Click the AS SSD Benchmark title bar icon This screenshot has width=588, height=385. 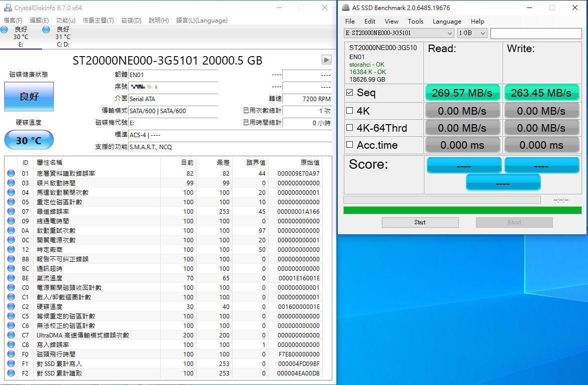[345, 8]
